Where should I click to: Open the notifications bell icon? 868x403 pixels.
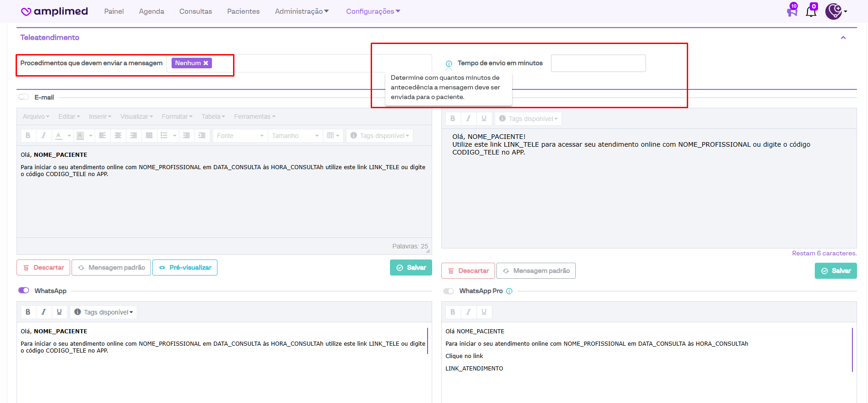(x=811, y=12)
